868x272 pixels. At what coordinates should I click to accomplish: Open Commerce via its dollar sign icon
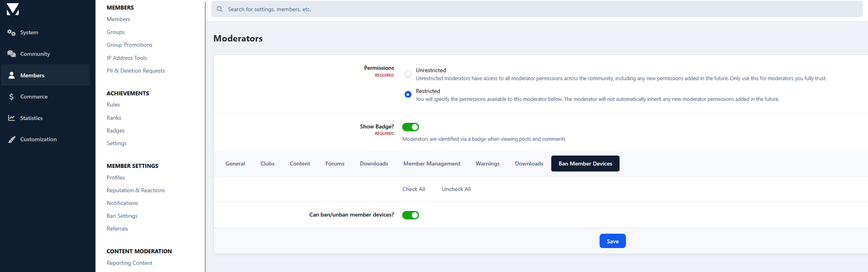point(11,97)
